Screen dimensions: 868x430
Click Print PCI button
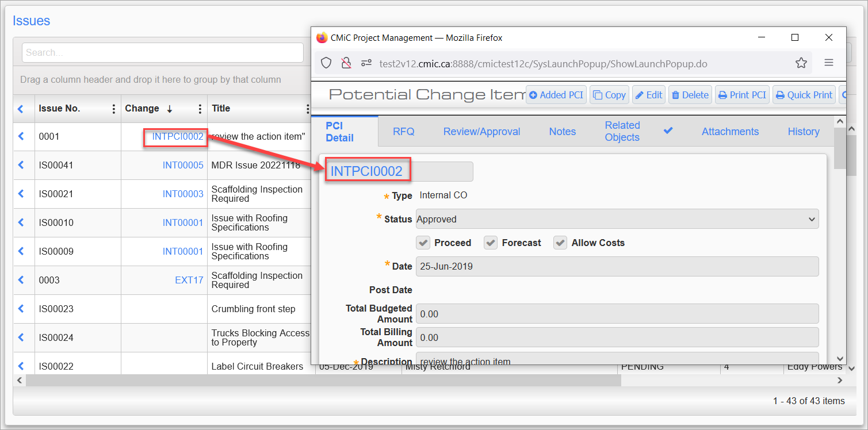[x=742, y=95]
